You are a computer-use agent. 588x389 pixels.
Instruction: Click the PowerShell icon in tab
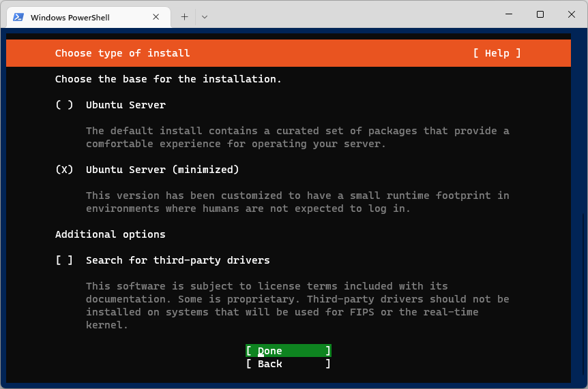(18, 17)
